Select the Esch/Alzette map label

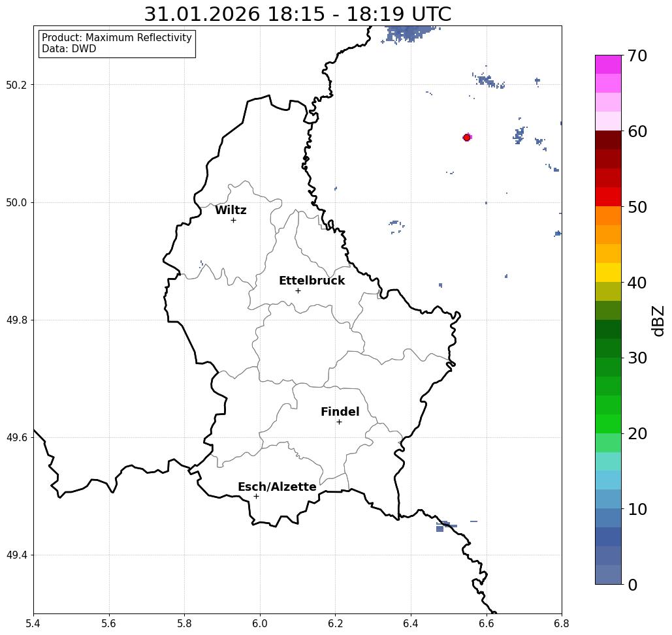[x=277, y=487]
